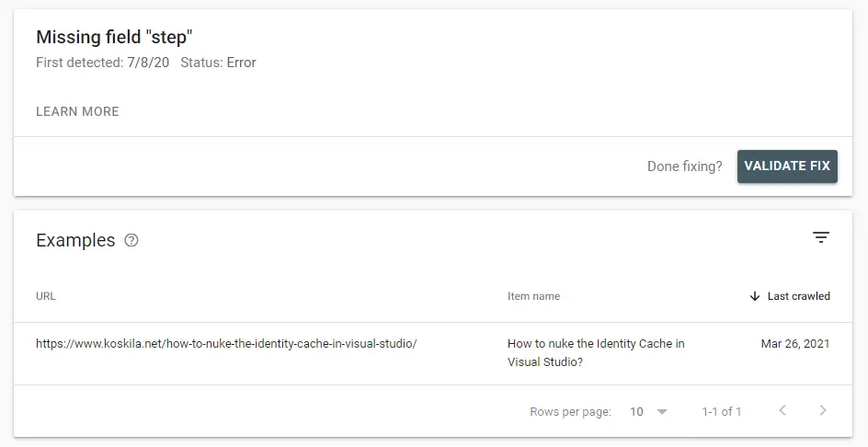Open the Examples help question mark icon
This screenshot has width=868, height=447.
click(x=131, y=241)
